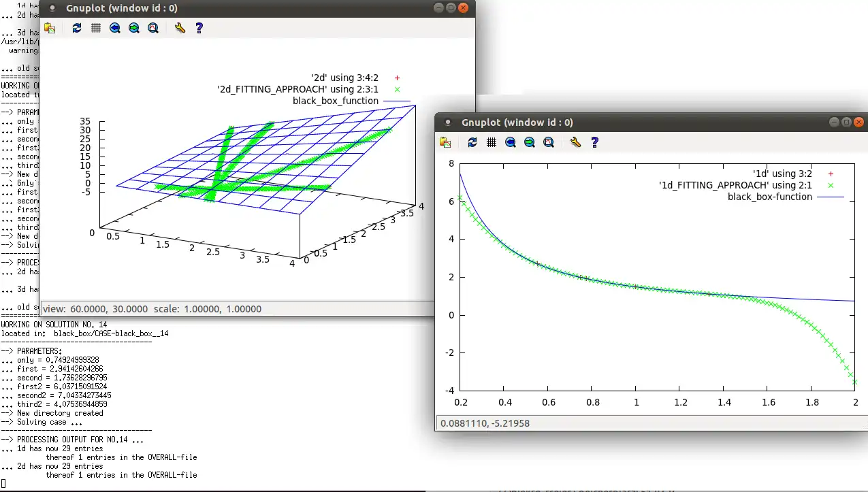The height and width of the screenshot is (492, 868).
Task: Click terminal path 'black_box/CASE-black_box__14'
Action: pos(111,333)
